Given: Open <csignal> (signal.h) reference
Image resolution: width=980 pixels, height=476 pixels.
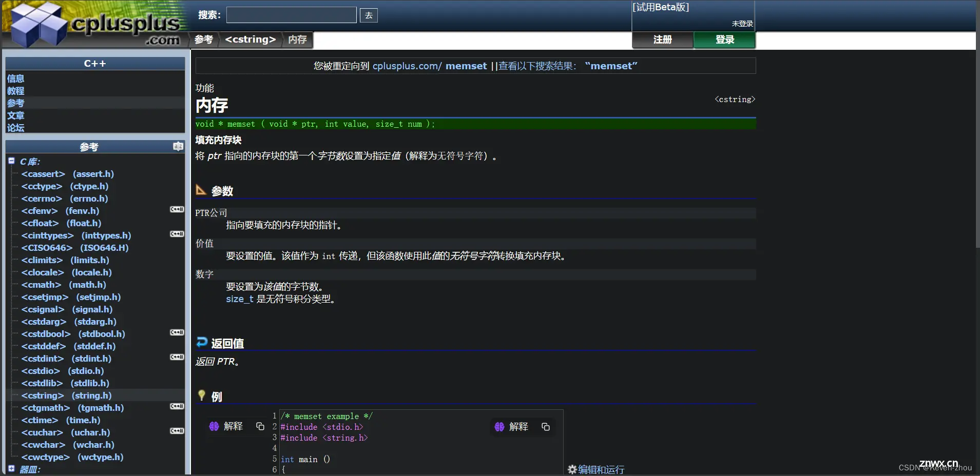Looking at the screenshot, I should (x=67, y=309).
